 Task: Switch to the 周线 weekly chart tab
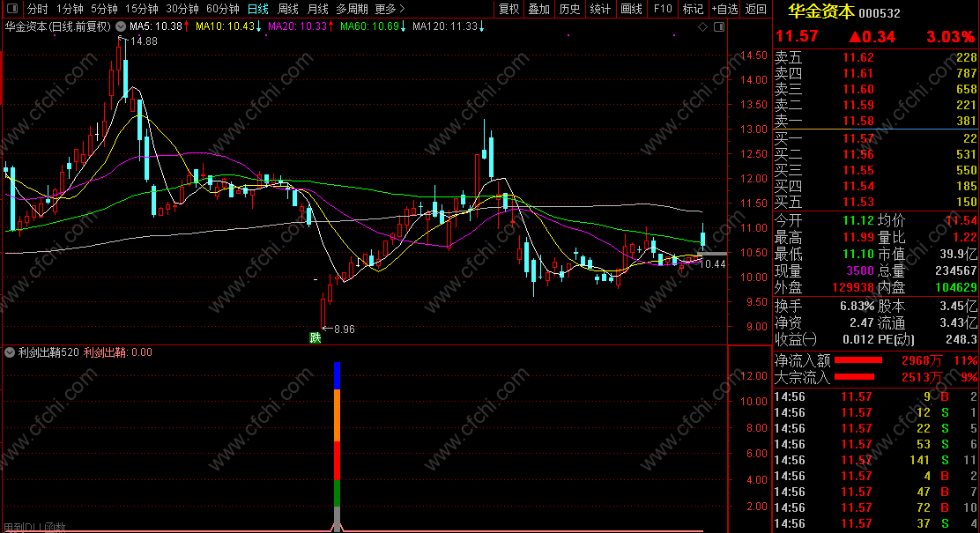click(x=287, y=9)
